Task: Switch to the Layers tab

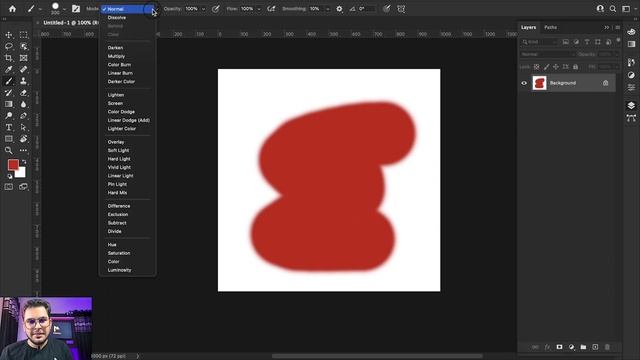Action: pos(528,27)
